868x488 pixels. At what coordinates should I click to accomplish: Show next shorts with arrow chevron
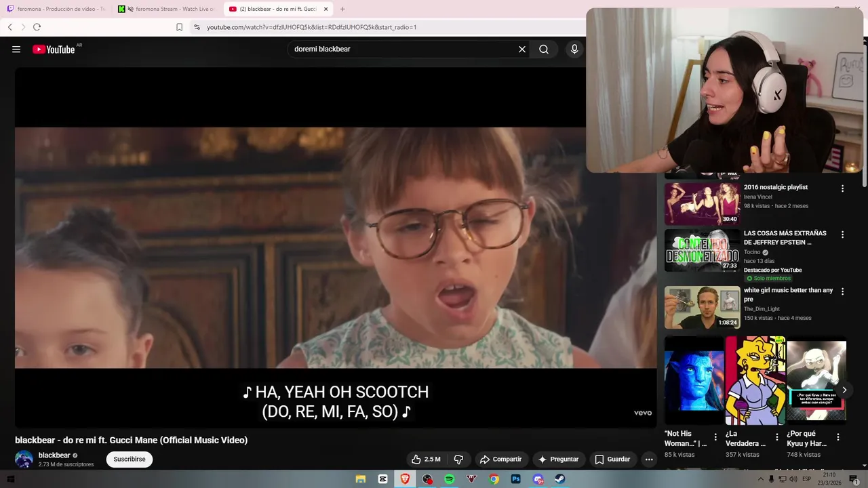click(x=844, y=390)
